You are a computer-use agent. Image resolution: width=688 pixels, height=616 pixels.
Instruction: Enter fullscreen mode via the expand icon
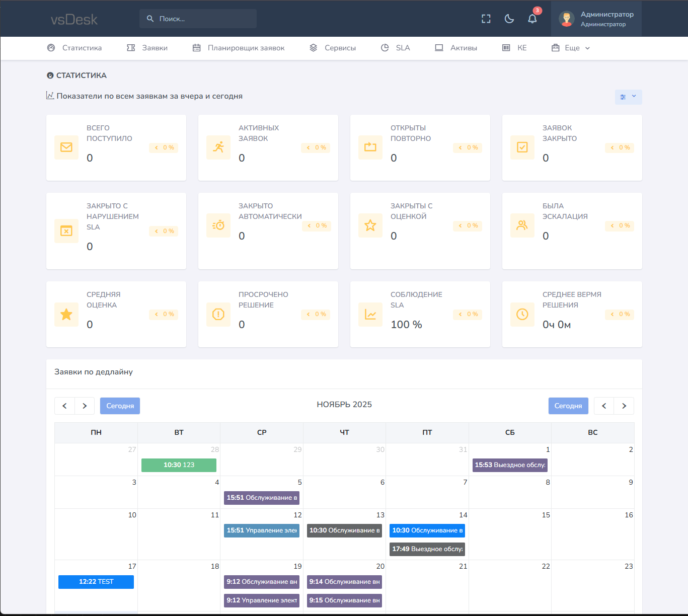pyautogui.click(x=486, y=19)
